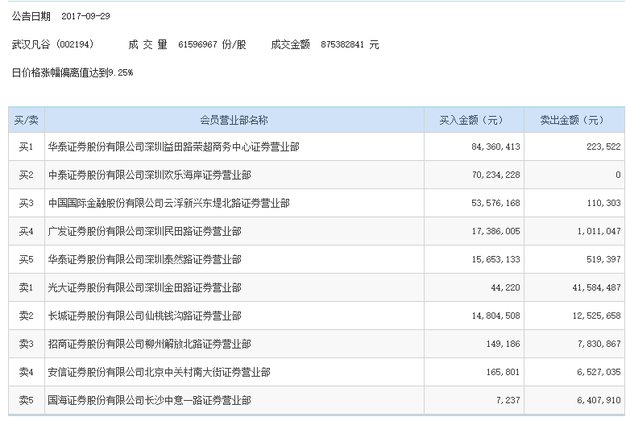The image size is (630, 421).
Task: Click sell amount 110,303
Action: [604, 203]
